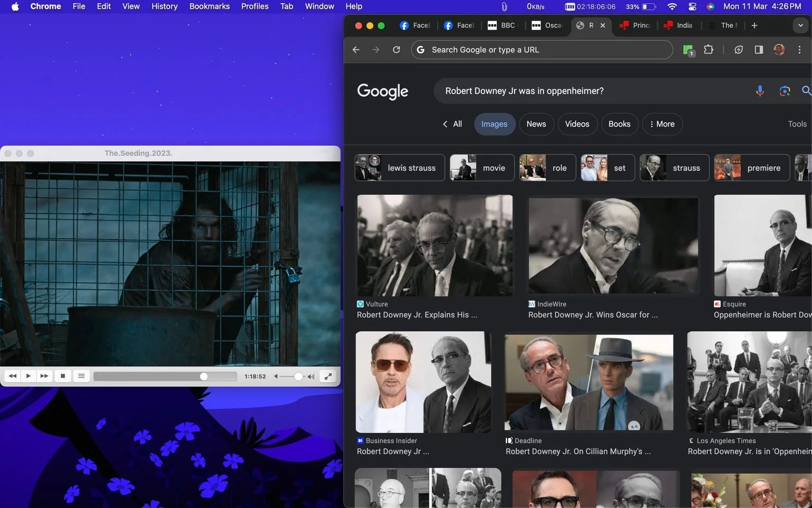Open the Vulture Robert Downey Jr. result
Screen dimensions: 812x508
tap(417, 314)
